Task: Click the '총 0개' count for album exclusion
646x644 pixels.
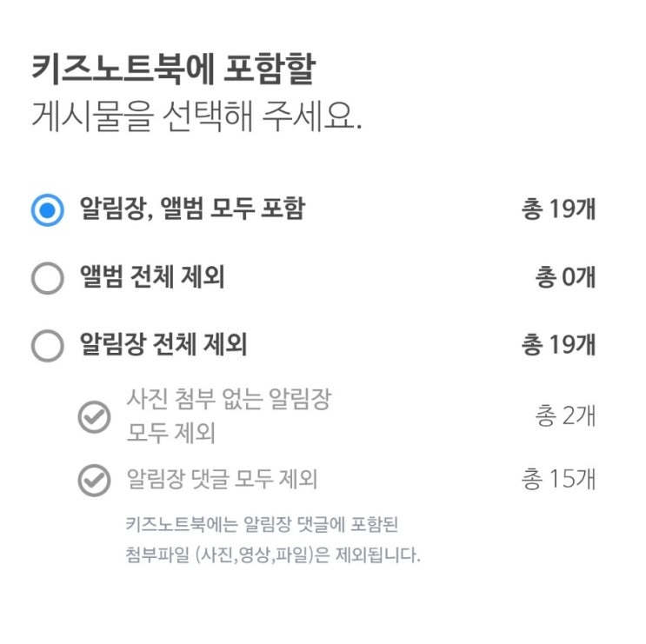Action: pyautogui.click(x=565, y=278)
